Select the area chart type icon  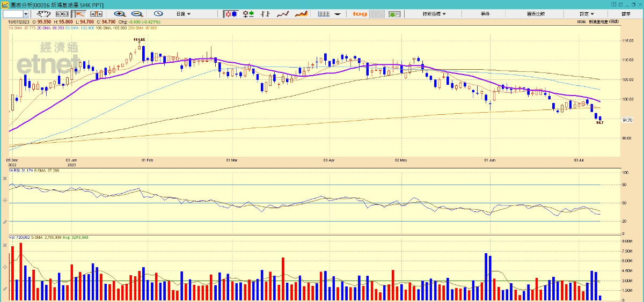[x=301, y=14]
